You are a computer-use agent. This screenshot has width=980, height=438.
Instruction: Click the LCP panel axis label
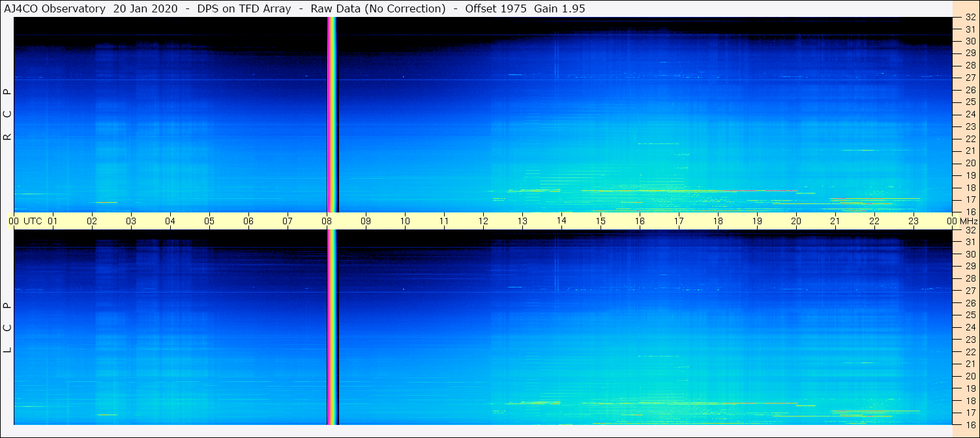click(x=7, y=327)
